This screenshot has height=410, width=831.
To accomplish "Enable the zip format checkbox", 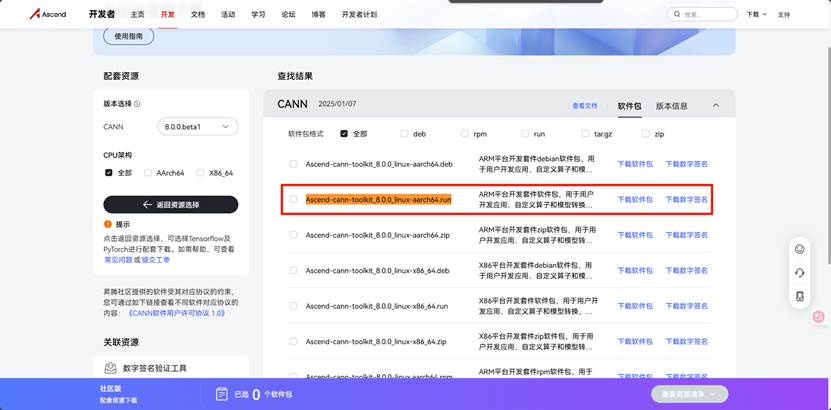I will tap(646, 134).
